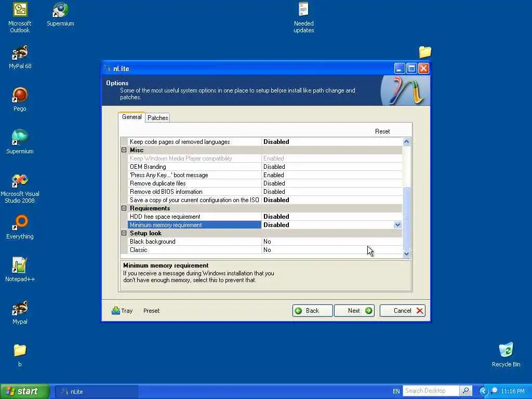532x399 pixels.
Task: Open the Supermium icon beside Microsoft Outlook
Action: pyautogui.click(x=60, y=14)
